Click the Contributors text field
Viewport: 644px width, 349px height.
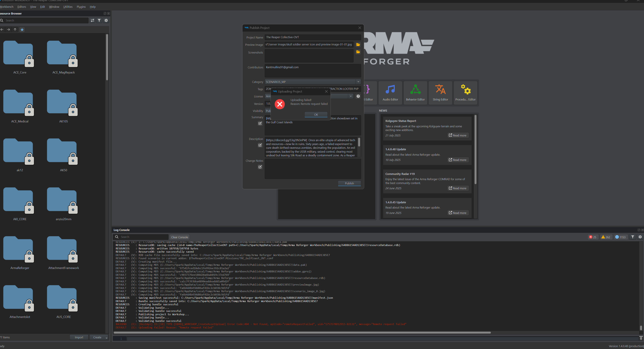pos(313,71)
